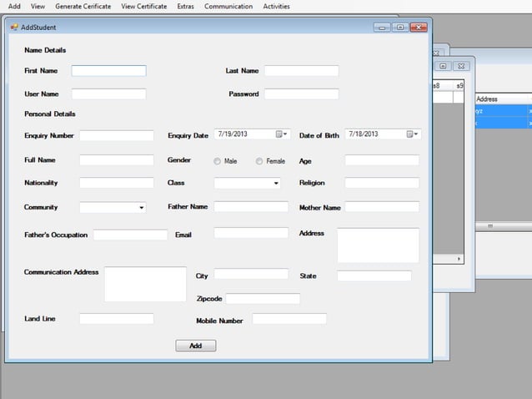Click the AddStudent window title icon

pos(14,28)
